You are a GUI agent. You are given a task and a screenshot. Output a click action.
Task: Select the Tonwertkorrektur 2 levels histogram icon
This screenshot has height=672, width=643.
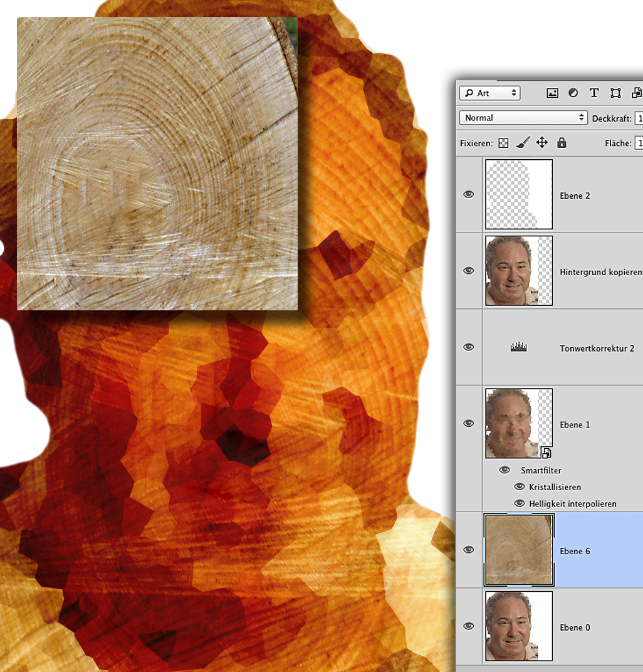(x=518, y=347)
